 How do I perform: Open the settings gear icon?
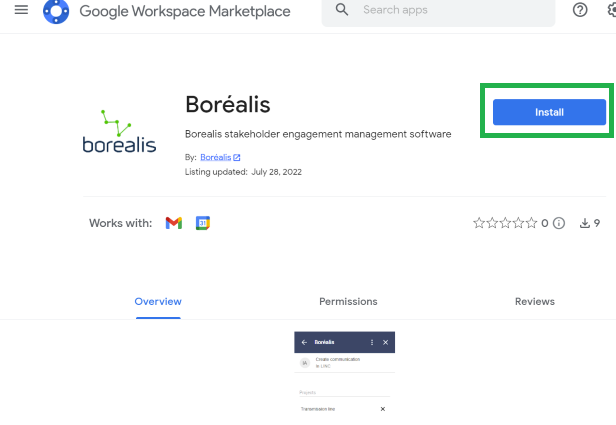point(610,10)
